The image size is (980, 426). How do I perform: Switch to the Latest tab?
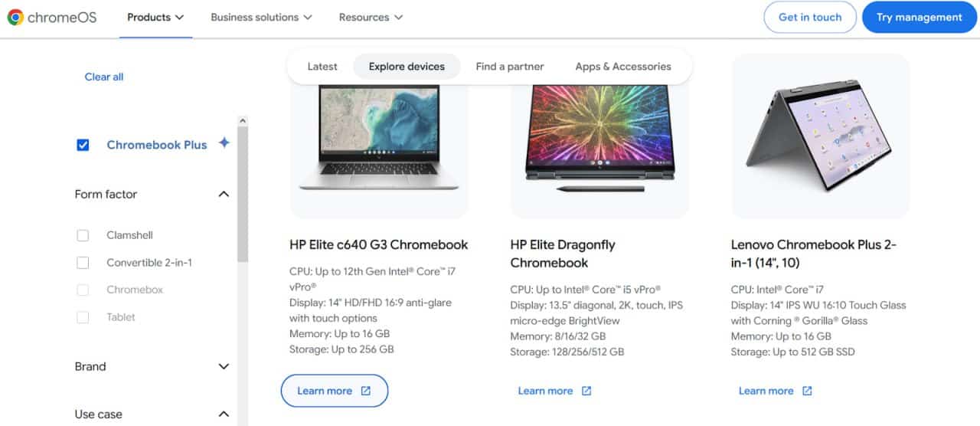tap(322, 67)
